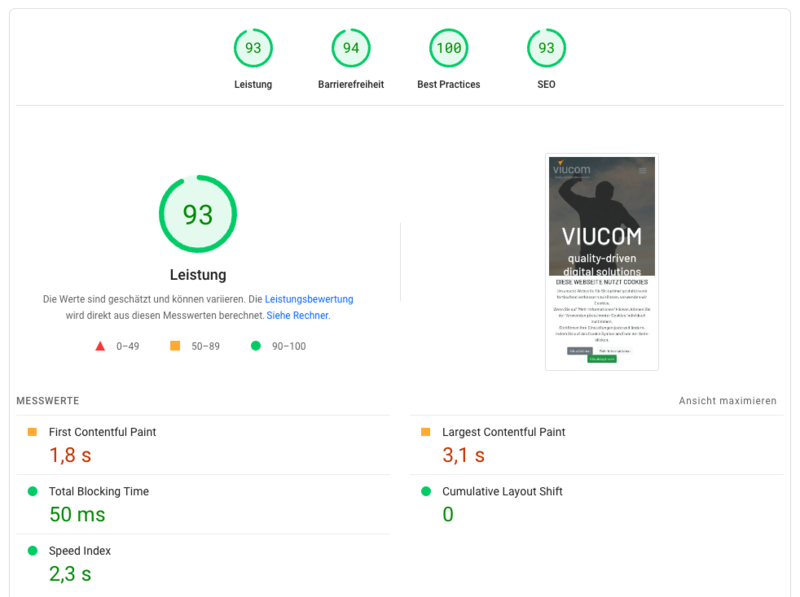Click the Leistung score gauge 93 at top
This screenshot has height=597, width=800.
click(253, 48)
